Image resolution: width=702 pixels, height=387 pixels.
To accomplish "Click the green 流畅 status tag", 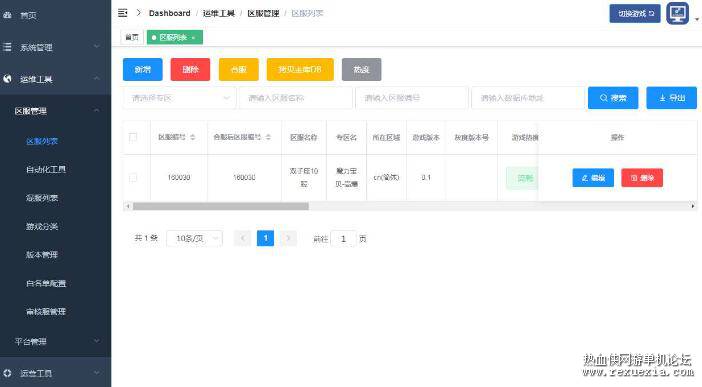I will click(523, 178).
